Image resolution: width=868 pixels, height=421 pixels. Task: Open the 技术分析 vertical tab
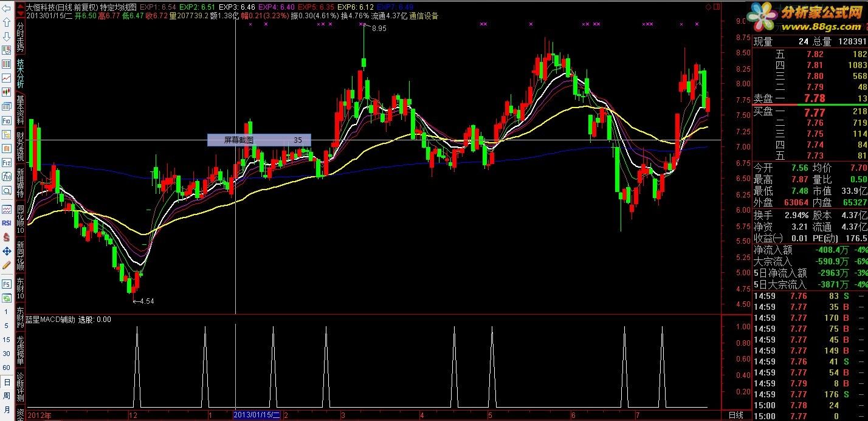20,75
